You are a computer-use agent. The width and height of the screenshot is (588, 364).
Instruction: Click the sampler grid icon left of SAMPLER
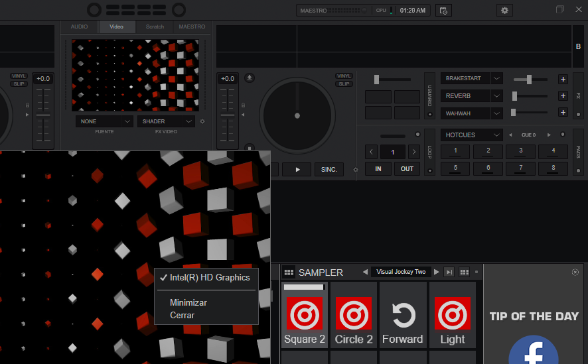pos(289,273)
